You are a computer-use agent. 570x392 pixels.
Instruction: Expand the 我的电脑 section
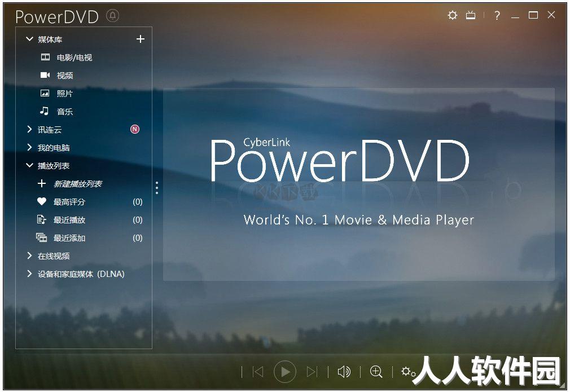[29, 147]
